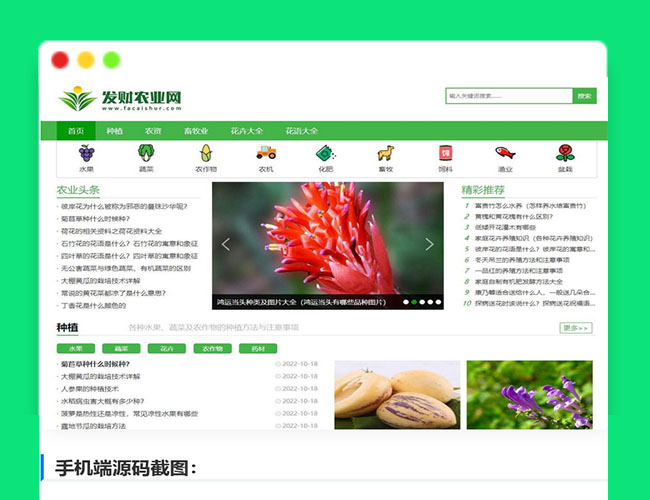This screenshot has width=650, height=500.
Task: Open the 种植 navigation menu item
Action: pyautogui.click(x=114, y=131)
